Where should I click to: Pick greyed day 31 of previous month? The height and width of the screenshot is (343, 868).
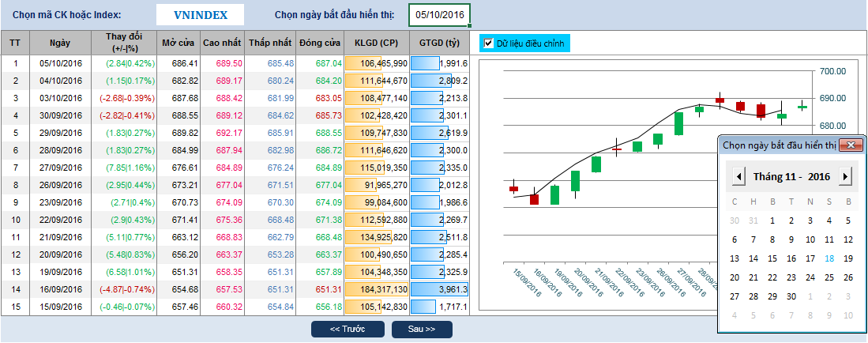click(x=753, y=220)
